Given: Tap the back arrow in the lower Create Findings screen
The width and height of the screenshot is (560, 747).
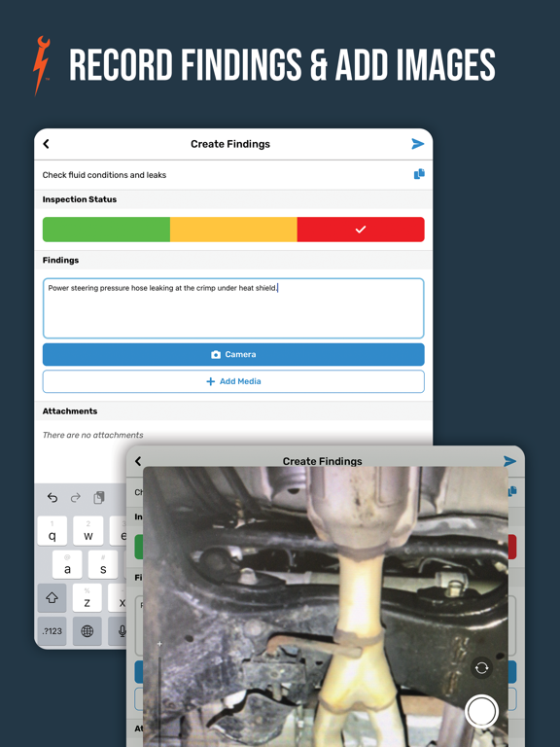Looking at the screenshot, I should pos(138,461).
